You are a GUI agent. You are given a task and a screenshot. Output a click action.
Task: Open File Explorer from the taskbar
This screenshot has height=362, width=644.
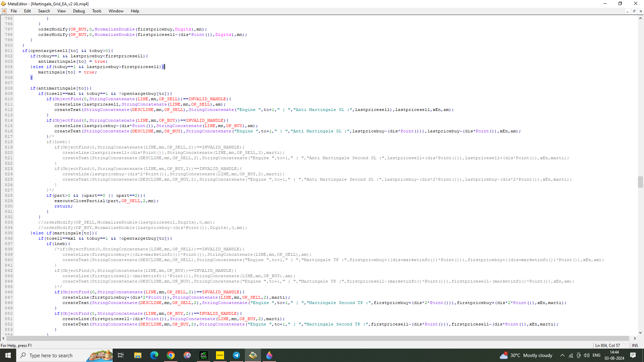pyautogui.click(x=138, y=355)
